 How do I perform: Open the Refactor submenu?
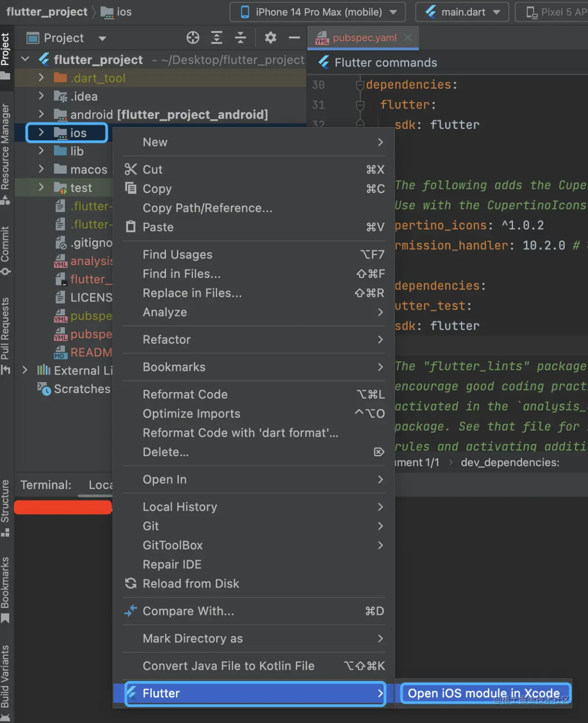254,339
